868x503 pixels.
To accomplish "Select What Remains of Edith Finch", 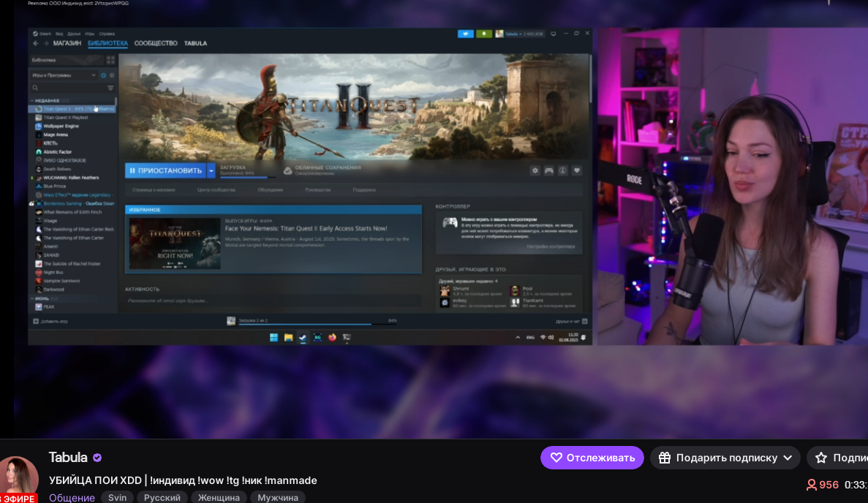I will tap(72, 212).
